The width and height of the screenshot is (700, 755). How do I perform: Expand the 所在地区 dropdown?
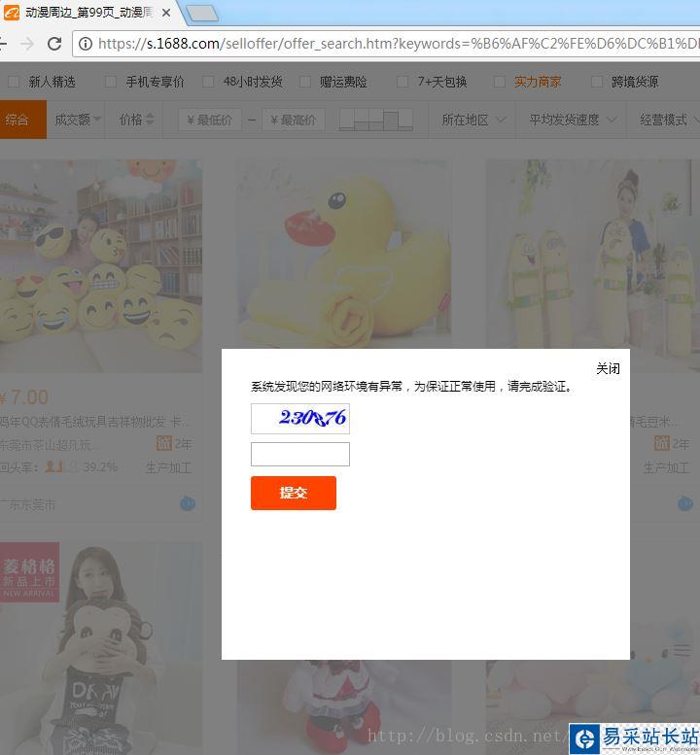[473, 120]
